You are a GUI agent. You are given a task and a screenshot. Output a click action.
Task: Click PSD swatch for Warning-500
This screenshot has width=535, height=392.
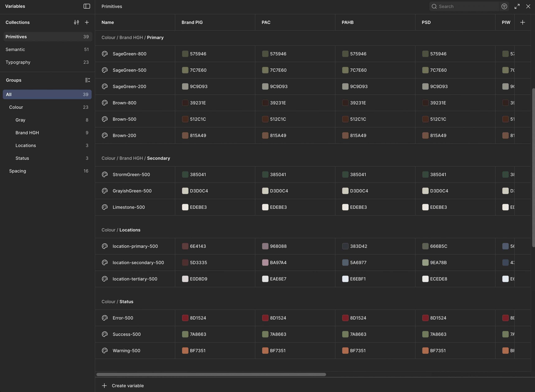[425, 351]
